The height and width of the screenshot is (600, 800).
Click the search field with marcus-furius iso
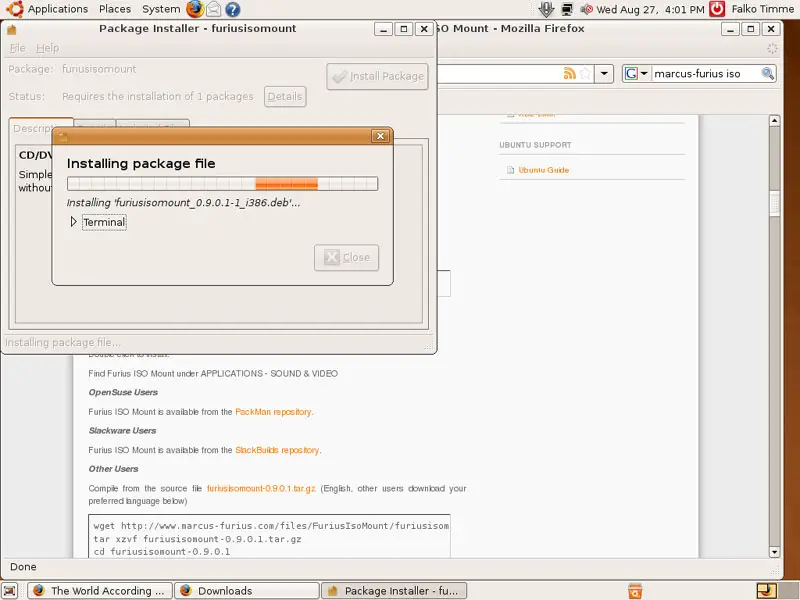coord(706,73)
